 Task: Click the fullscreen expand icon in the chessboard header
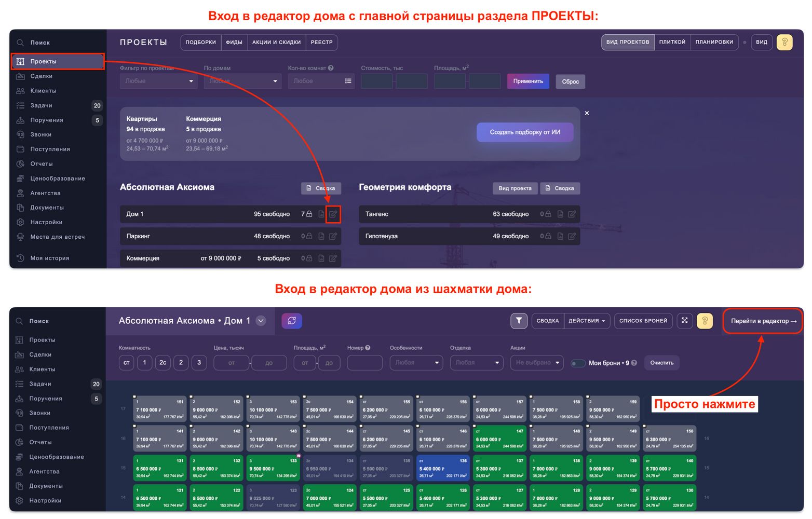[685, 321]
